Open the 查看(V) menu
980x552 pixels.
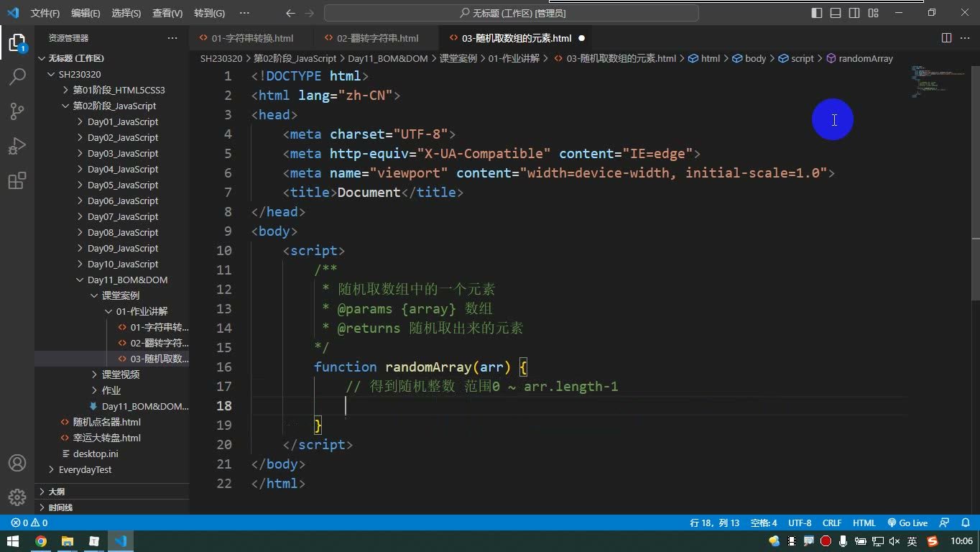pyautogui.click(x=167, y=13)
